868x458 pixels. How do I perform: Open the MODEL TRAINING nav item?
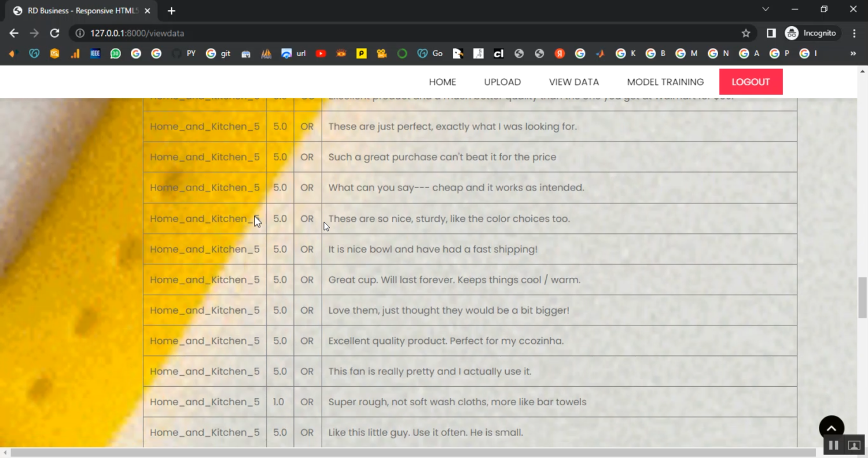pyautogui.click(x=665, y=82)
